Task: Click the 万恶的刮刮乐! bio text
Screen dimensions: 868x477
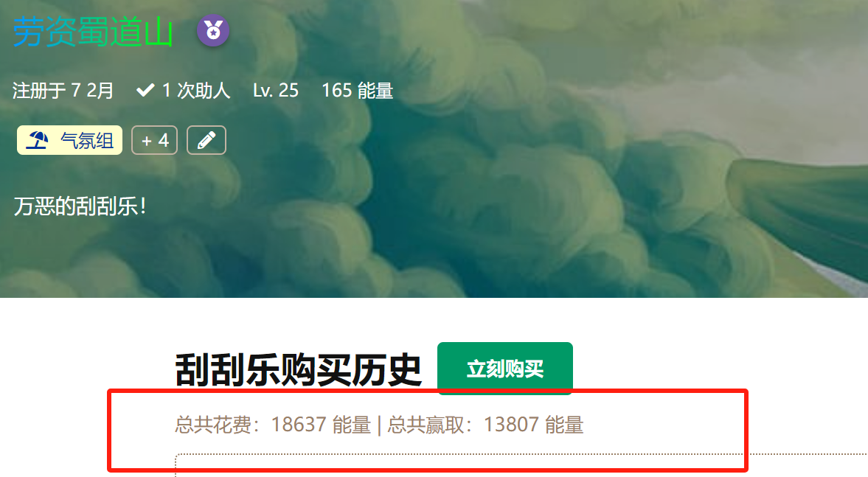Action: click(80, 206)
